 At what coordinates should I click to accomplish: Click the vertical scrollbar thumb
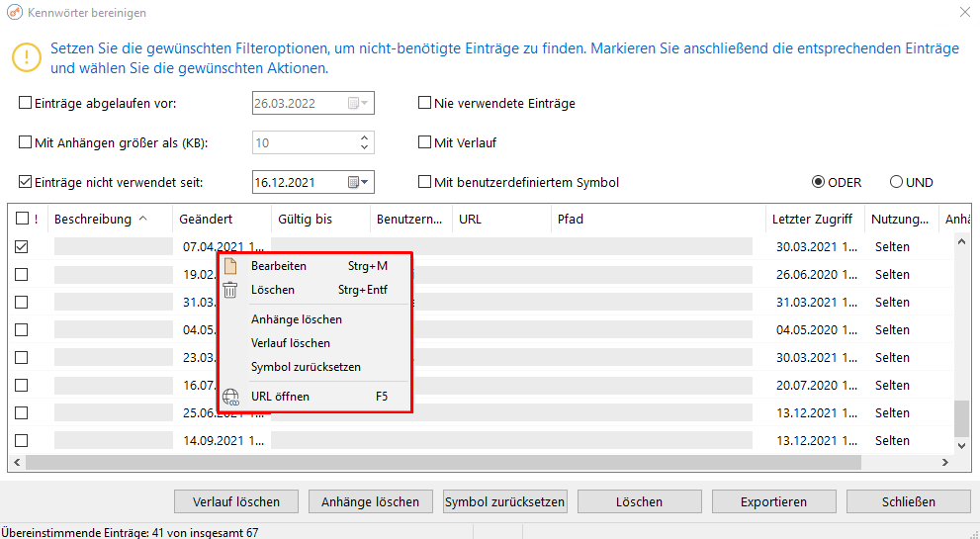pos(961,418)
